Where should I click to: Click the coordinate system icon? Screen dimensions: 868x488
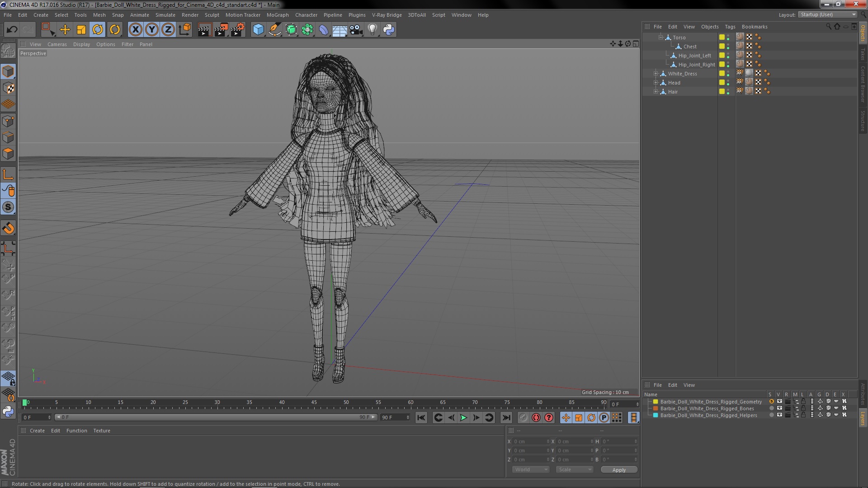click(x=185, y=30)
